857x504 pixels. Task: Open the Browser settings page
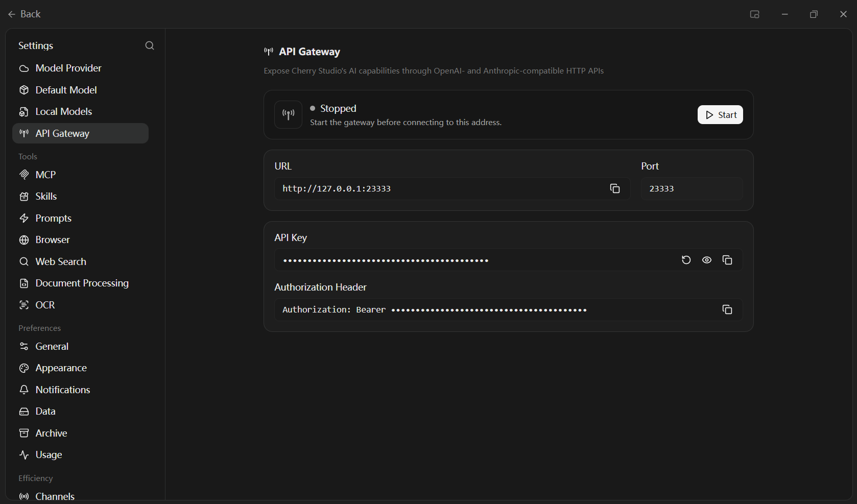click(x=80, y=239)
